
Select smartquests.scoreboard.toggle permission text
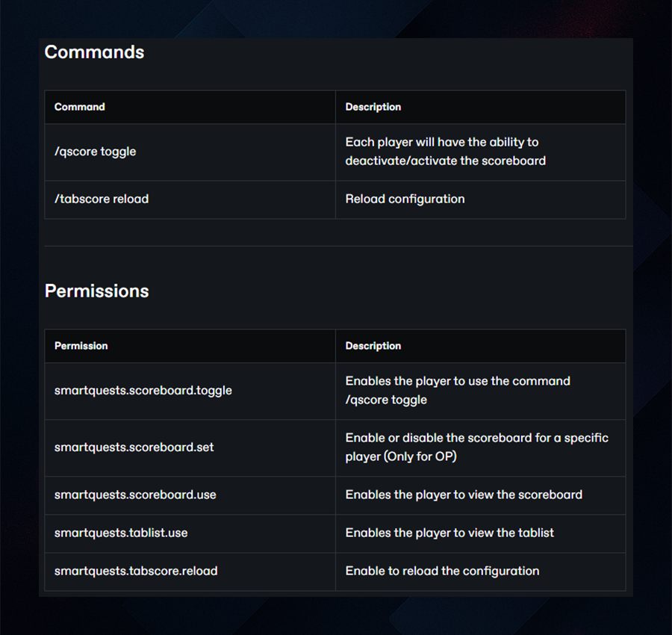[x=143, y=391]
